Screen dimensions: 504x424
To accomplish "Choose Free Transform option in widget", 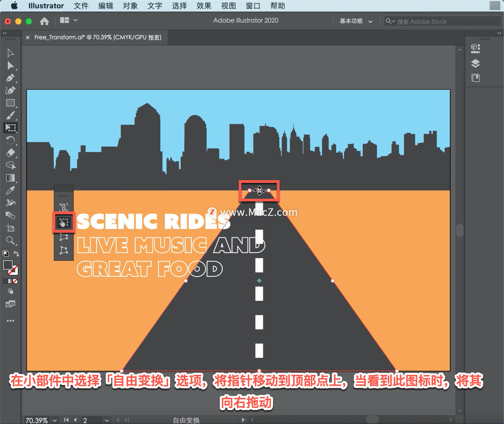I will pos(64,222).
